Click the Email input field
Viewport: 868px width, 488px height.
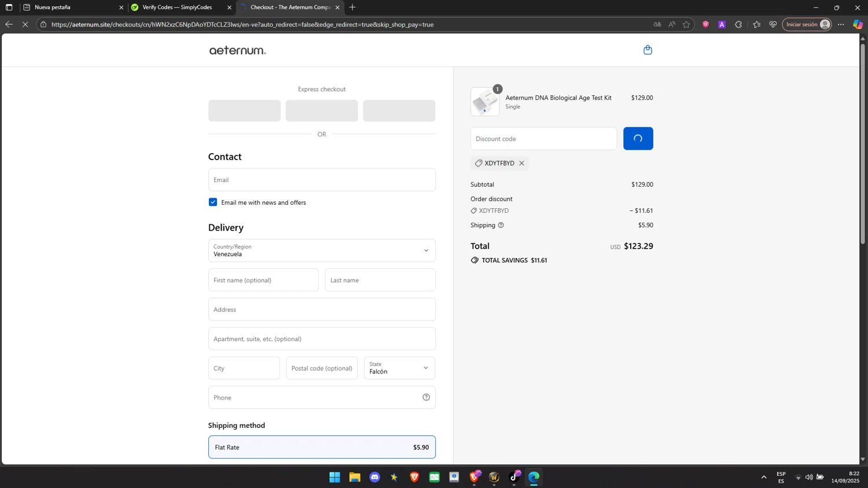point(322,180)
